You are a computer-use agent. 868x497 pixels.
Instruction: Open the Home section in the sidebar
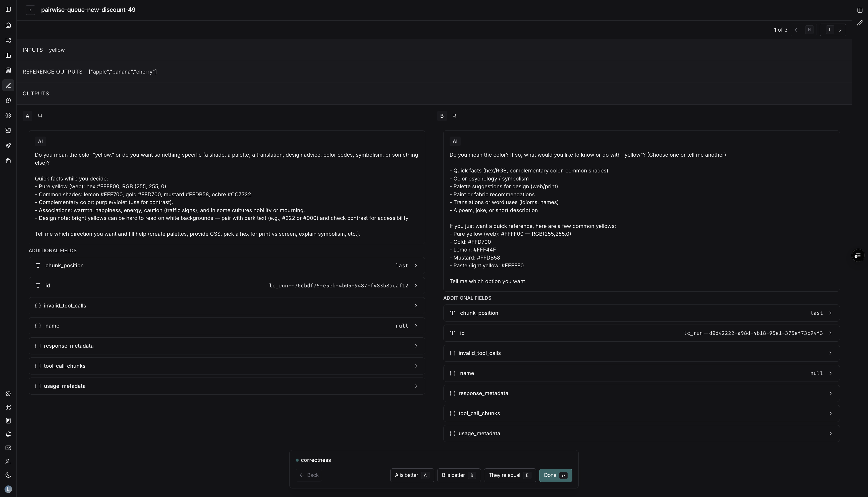point(8,25)
